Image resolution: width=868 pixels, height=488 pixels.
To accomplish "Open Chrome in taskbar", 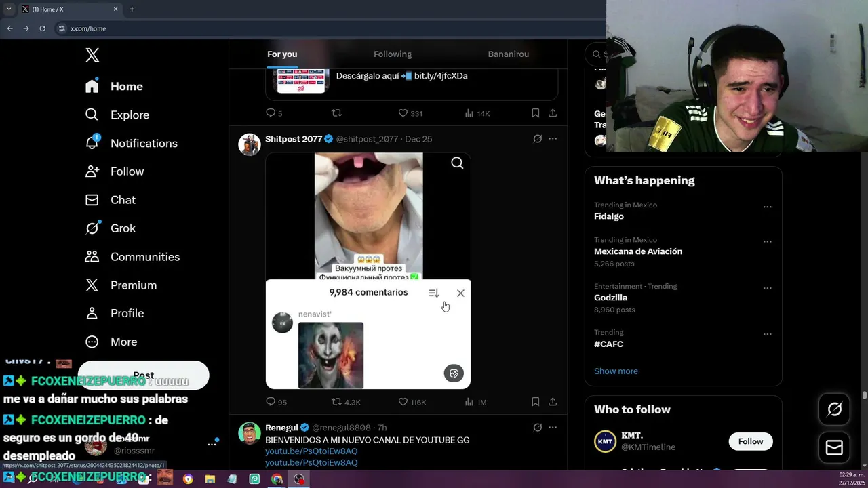I will 277,479.
